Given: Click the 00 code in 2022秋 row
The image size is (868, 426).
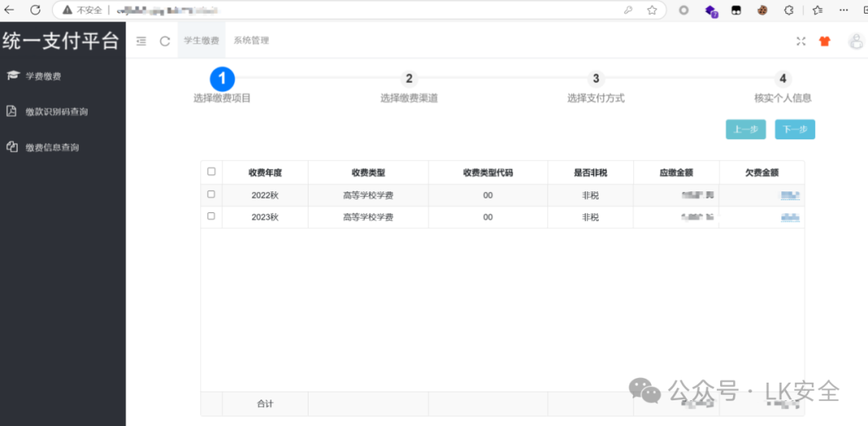Looking at the screenshot, I should (488, 195).
